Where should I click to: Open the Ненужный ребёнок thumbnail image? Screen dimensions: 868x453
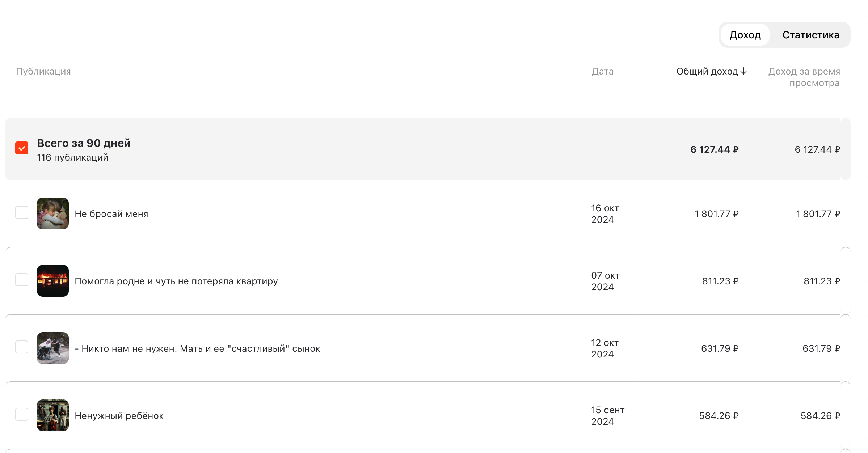(x=53, y=415)
